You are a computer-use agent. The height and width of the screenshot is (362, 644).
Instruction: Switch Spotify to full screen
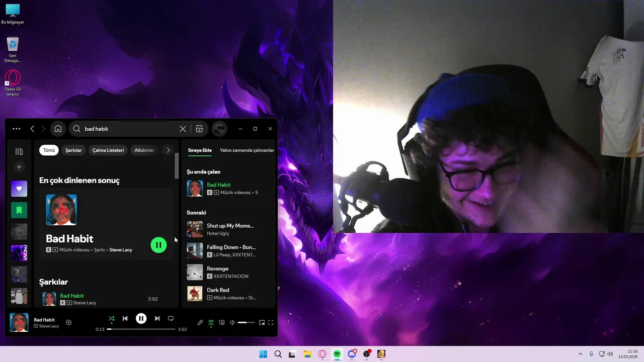coord(271,322)
